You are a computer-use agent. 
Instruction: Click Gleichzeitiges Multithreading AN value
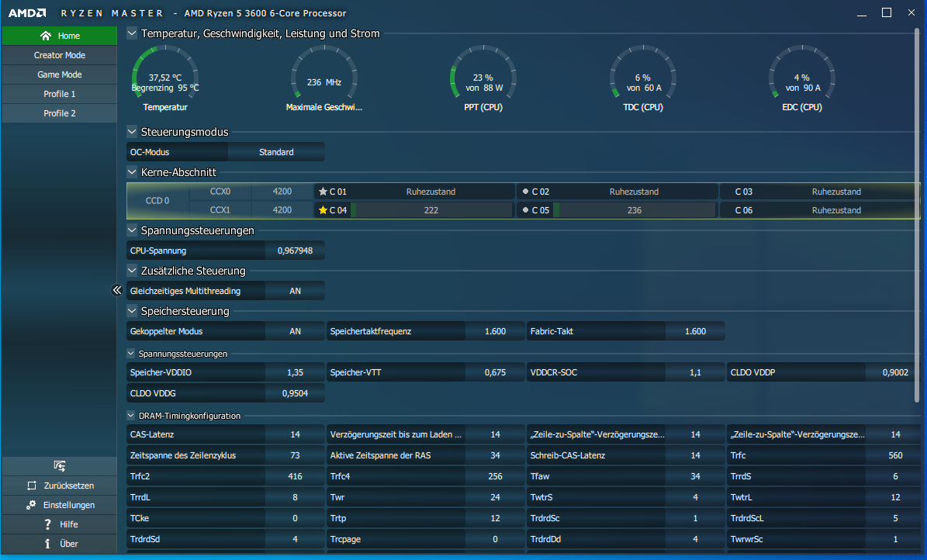click(295, 291)
